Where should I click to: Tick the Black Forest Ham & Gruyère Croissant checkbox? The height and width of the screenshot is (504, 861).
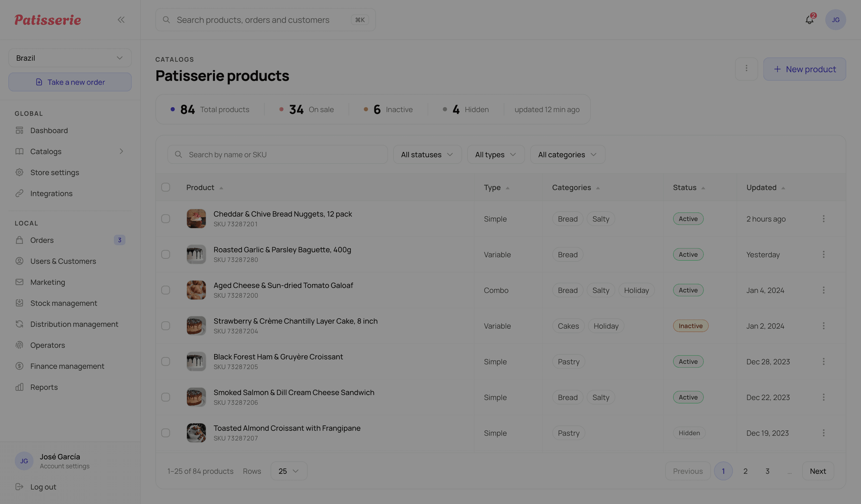point(165,362)
